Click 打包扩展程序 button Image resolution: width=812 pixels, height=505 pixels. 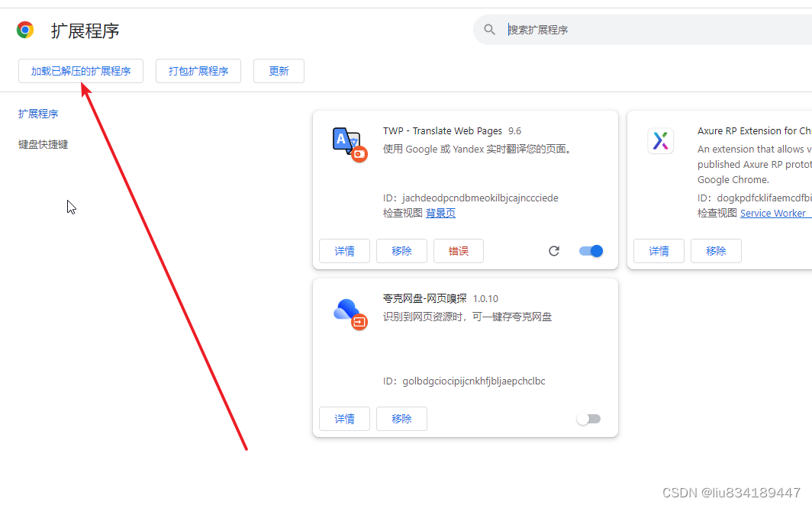(198, 71)
